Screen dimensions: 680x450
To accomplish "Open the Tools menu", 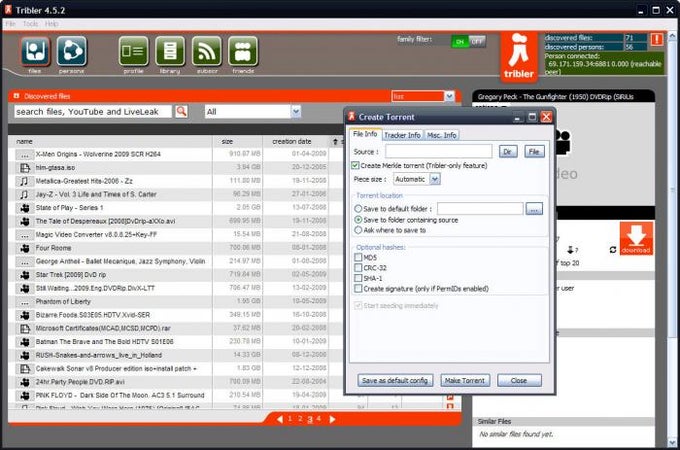I will click(30, 24).
